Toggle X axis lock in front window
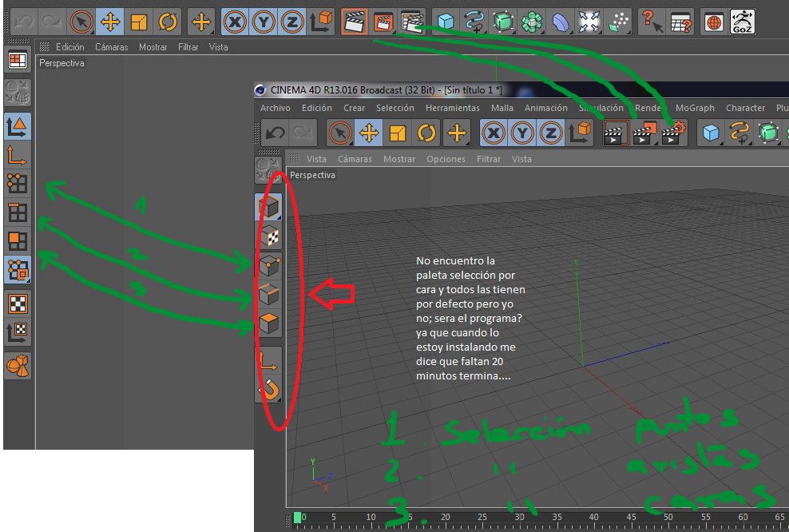The height and width of the screenshot is (532, 789). [x=494, y=133]
